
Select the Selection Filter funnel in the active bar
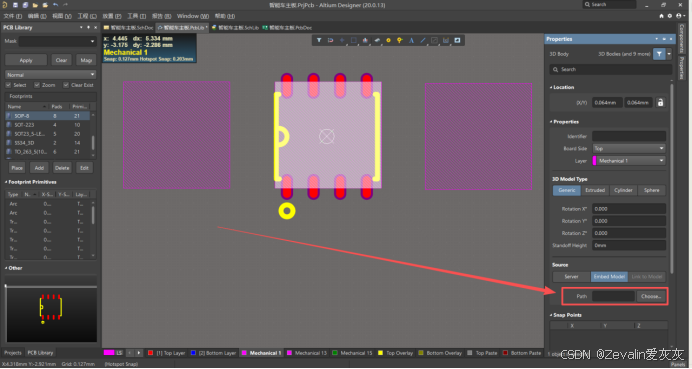[x=319, y=40]
